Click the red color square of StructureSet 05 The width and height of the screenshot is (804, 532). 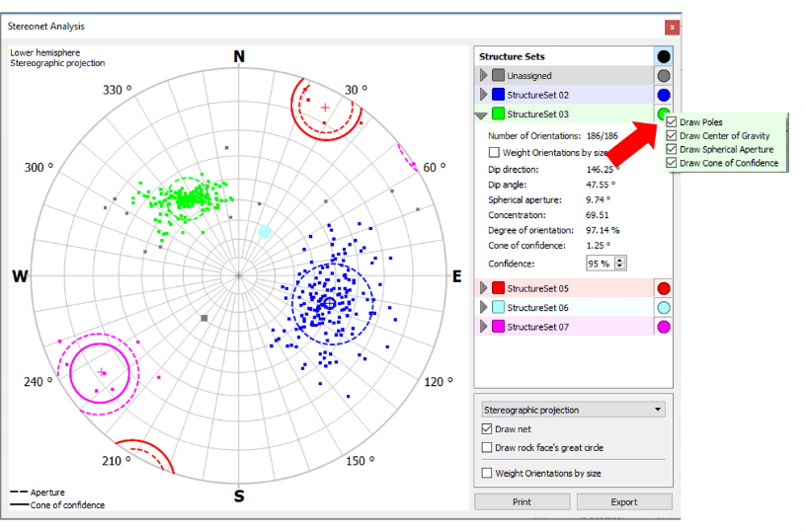(x=498, y=288)
